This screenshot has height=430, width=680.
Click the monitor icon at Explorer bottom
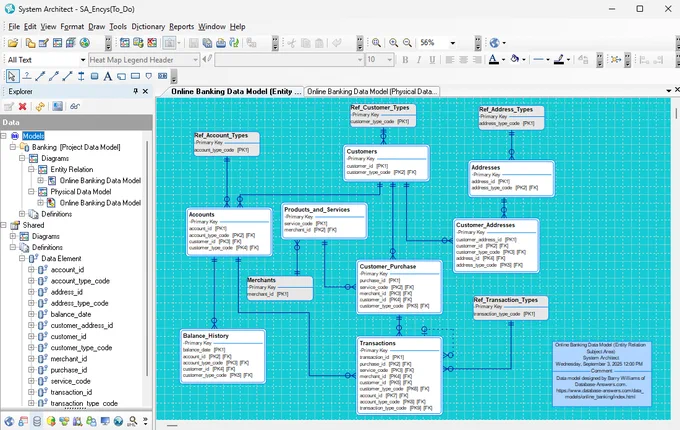tap(105, 421)
